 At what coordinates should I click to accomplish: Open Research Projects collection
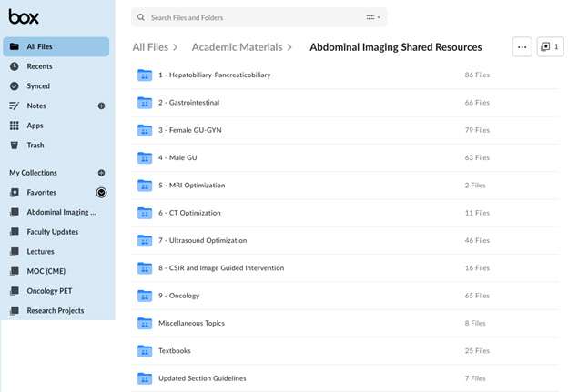point(55,311)
